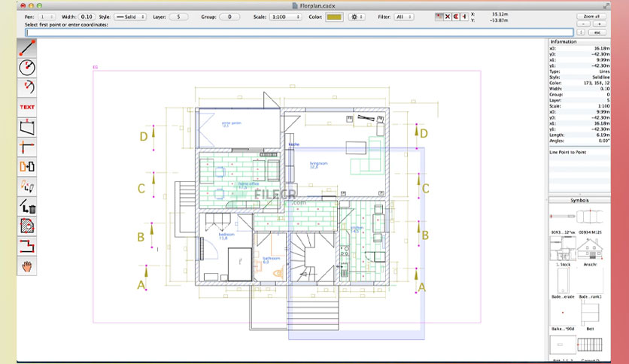Open the Scale 1:100 dropdown

click(x=285, y=17)
